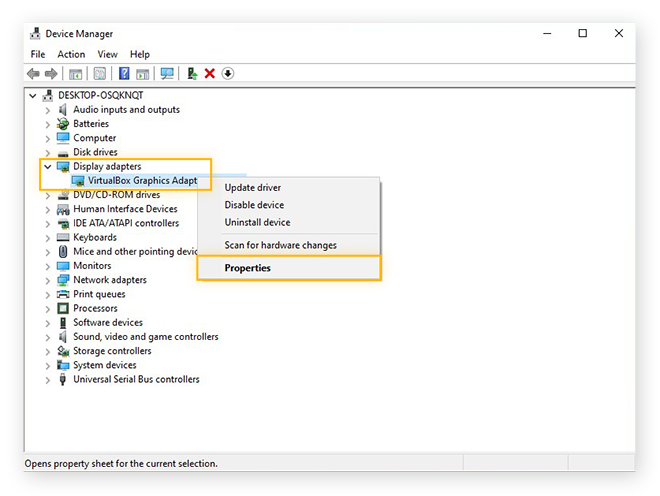Expand the Batteries node
This screenshot has width=660, height=496.
click(x=48, y=125)
